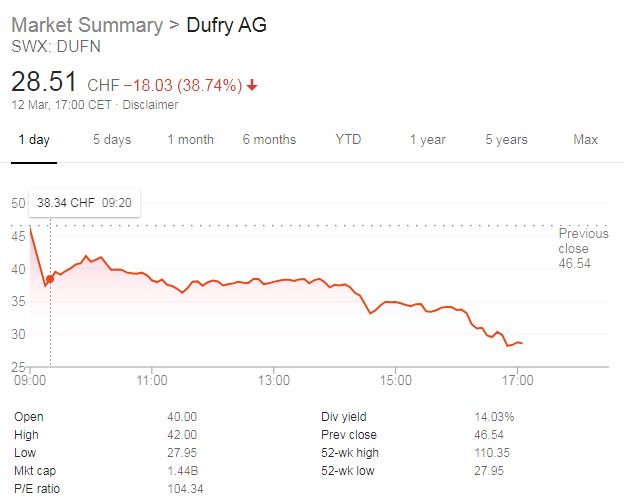View the 1 year chart
The width and height of the screenshot is (624, 502).
tap(428, 140)
